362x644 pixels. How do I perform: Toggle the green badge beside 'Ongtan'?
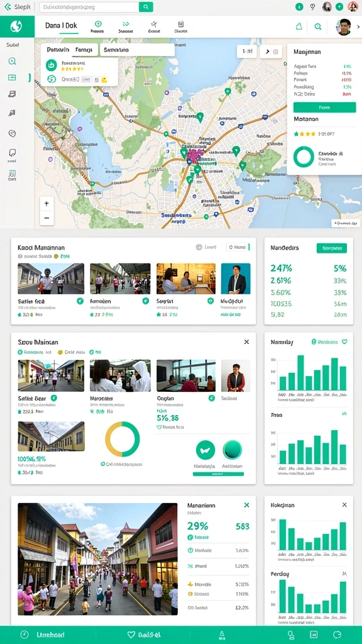[211, 398]
